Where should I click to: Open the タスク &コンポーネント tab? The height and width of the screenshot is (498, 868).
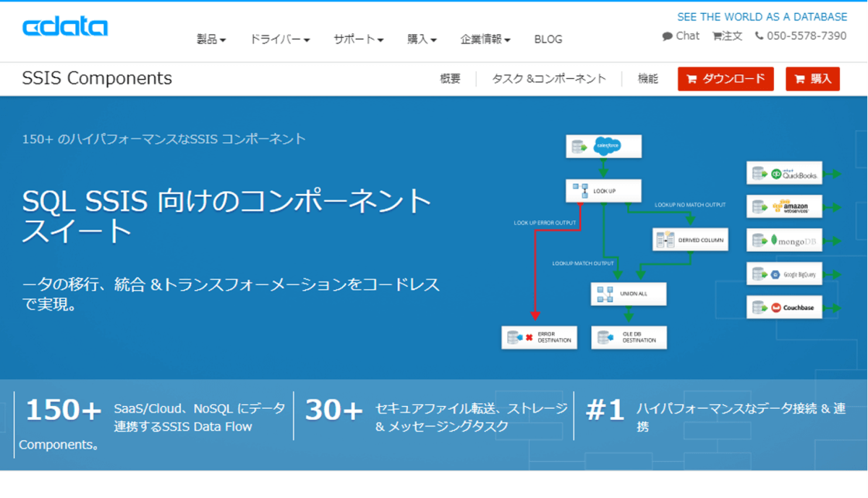point(549,79)
